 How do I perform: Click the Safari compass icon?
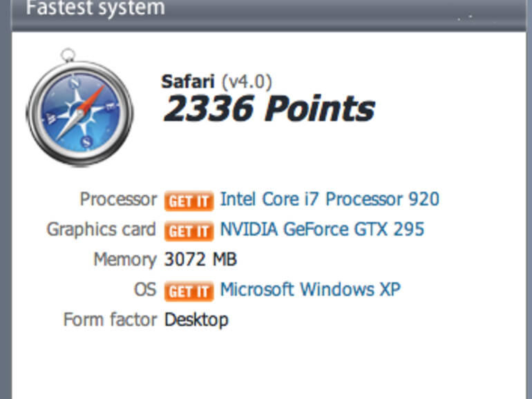(79, 110)
